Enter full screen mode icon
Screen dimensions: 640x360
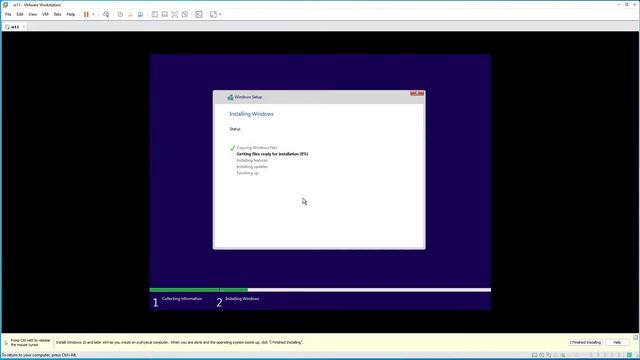click(175, 14)
